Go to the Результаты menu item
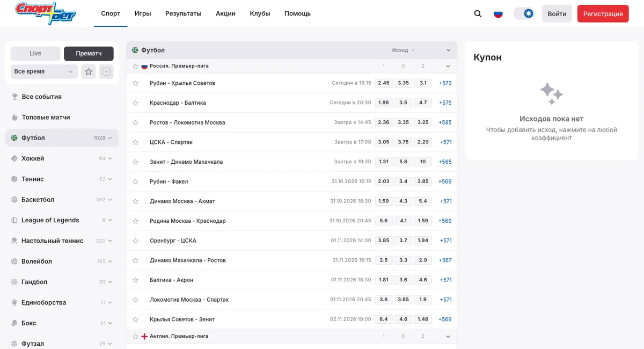 point(184,13)
